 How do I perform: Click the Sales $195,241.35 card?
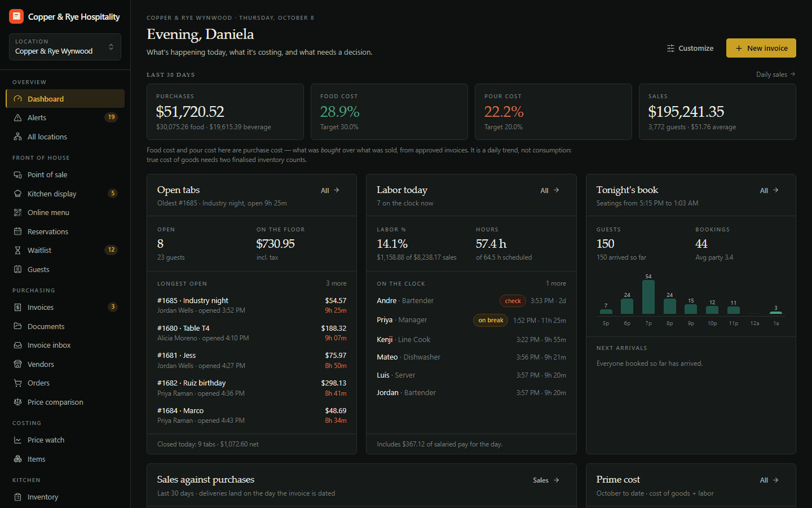[x=717, y=112]
